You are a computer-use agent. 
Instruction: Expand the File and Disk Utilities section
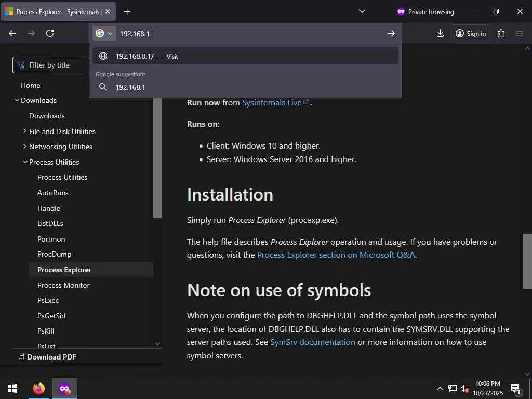tap(25, 131)
